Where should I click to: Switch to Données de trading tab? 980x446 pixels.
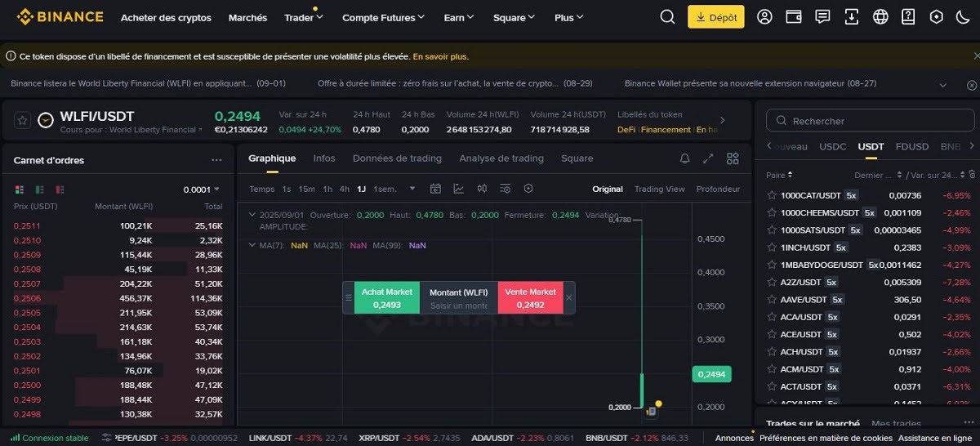[397, 158]
